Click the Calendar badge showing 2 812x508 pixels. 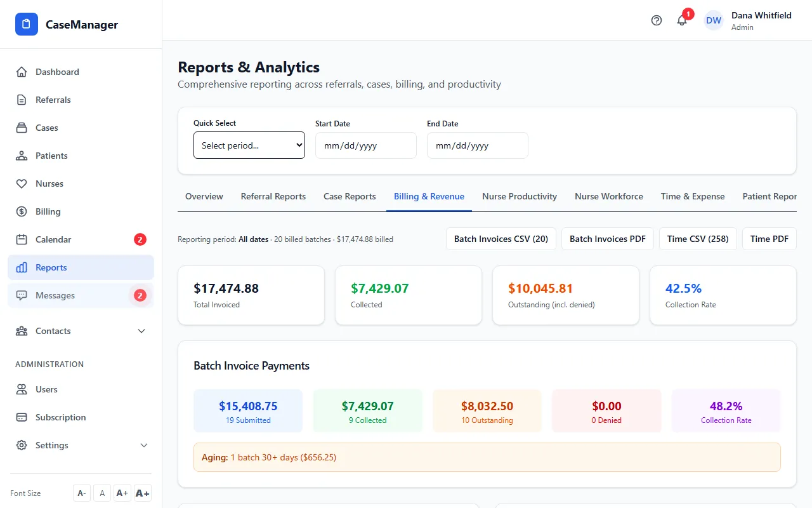coord(140,239)
